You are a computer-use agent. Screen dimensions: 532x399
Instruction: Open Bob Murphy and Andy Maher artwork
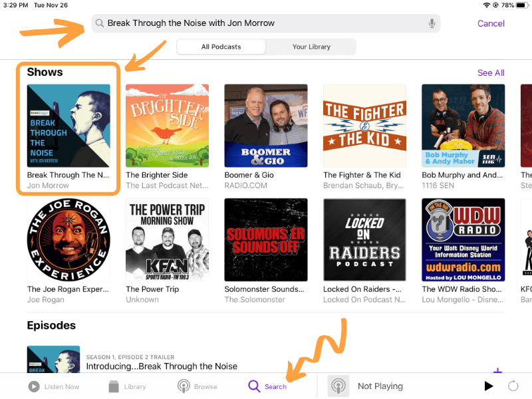click(x=463, y=126)
